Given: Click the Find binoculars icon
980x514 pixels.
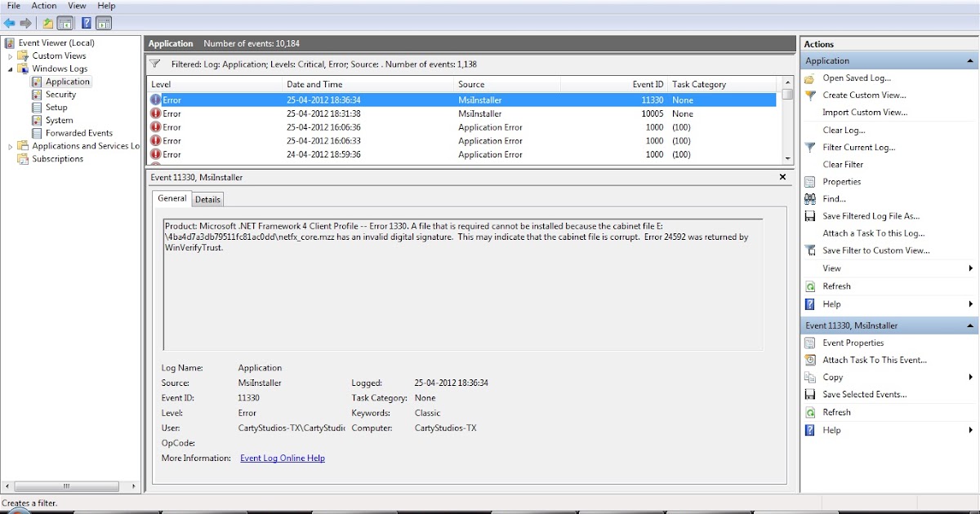Looking at the screenshot, I should pyautogui.click(x=809, y=199).
